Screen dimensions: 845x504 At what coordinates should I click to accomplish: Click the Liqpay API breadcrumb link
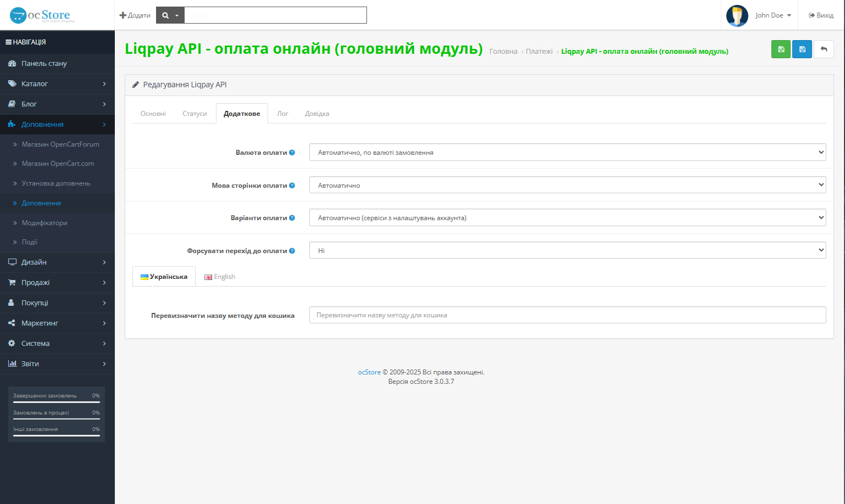tap(644, 52)
